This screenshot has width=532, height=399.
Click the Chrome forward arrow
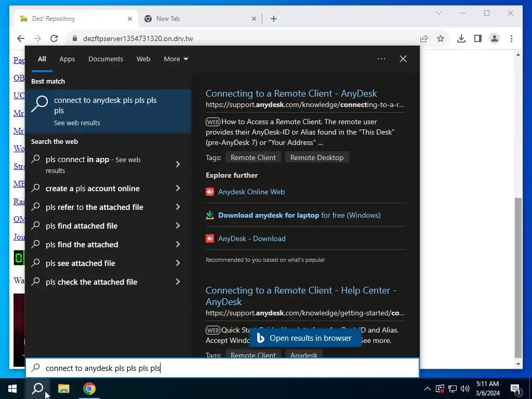[37, 38]
